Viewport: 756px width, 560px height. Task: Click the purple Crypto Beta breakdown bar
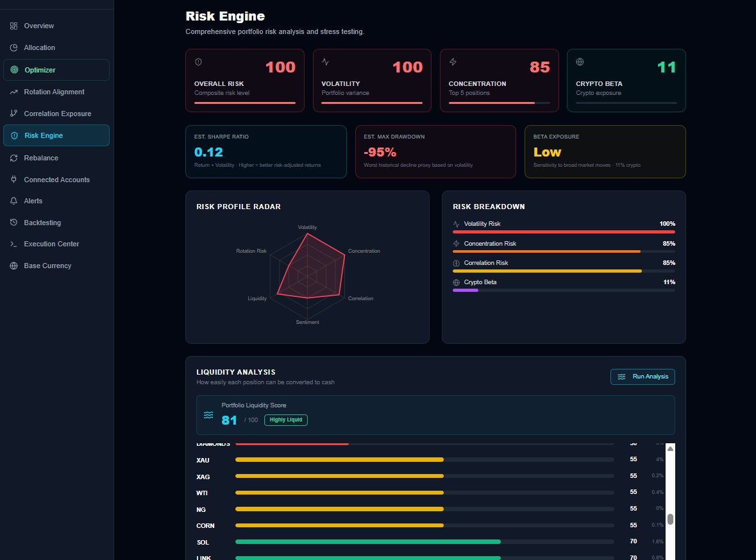coord(466,291)
